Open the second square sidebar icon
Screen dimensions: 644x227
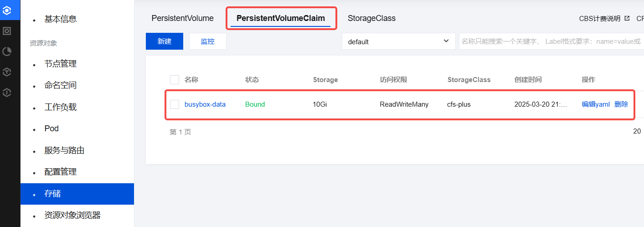point(7,31)
